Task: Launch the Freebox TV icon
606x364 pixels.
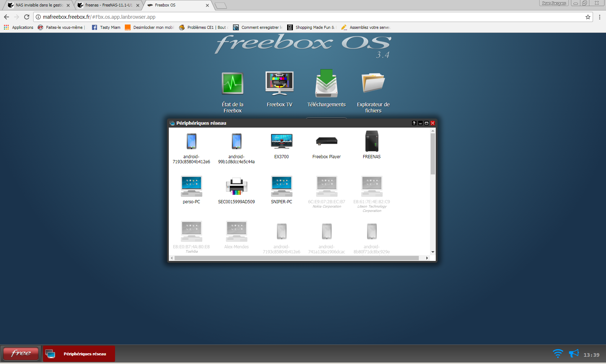Action: click(280, 83)
